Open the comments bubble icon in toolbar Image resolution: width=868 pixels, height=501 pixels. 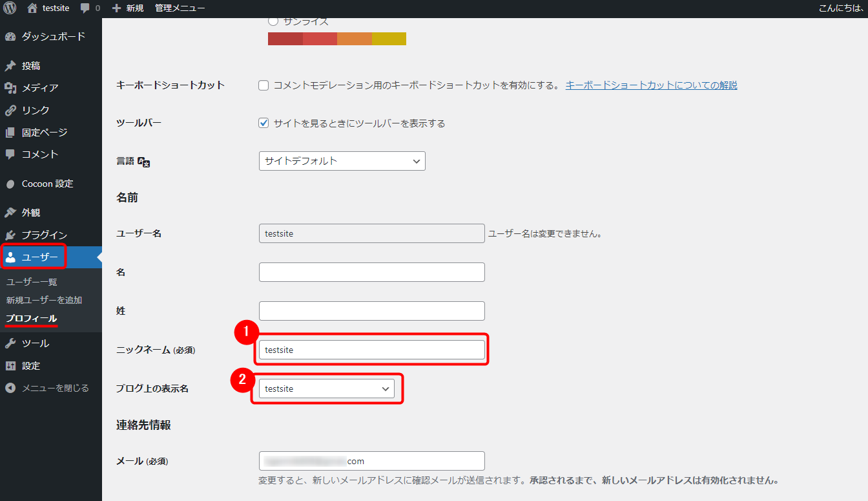point(85,8)
